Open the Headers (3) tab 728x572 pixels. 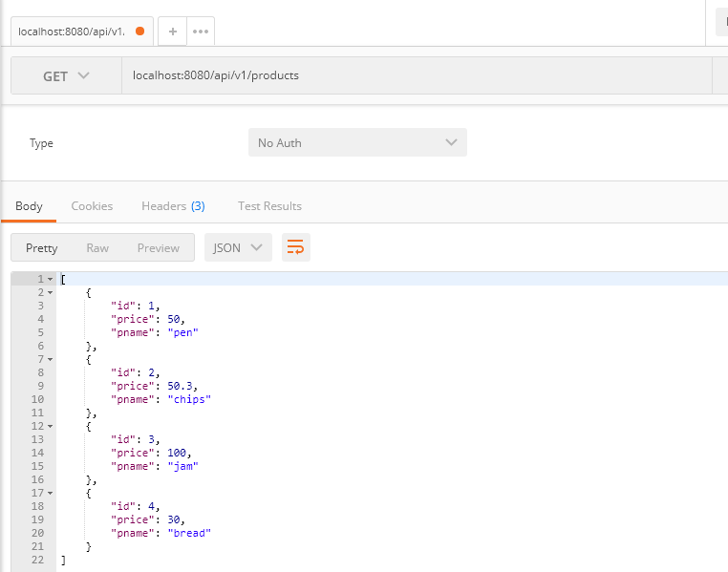[x=173, y=206]
